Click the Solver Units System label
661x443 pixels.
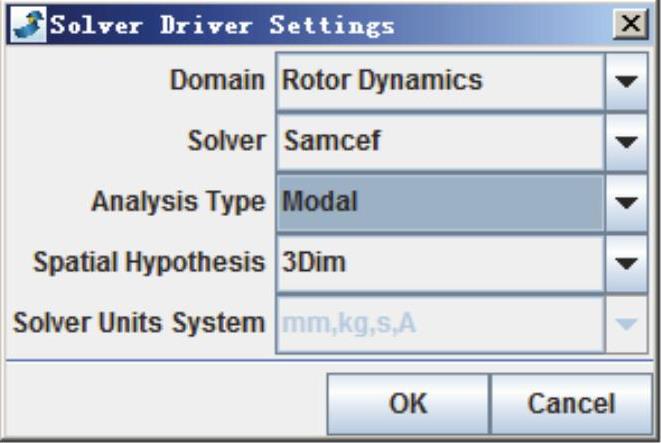[x=139, y=324]
